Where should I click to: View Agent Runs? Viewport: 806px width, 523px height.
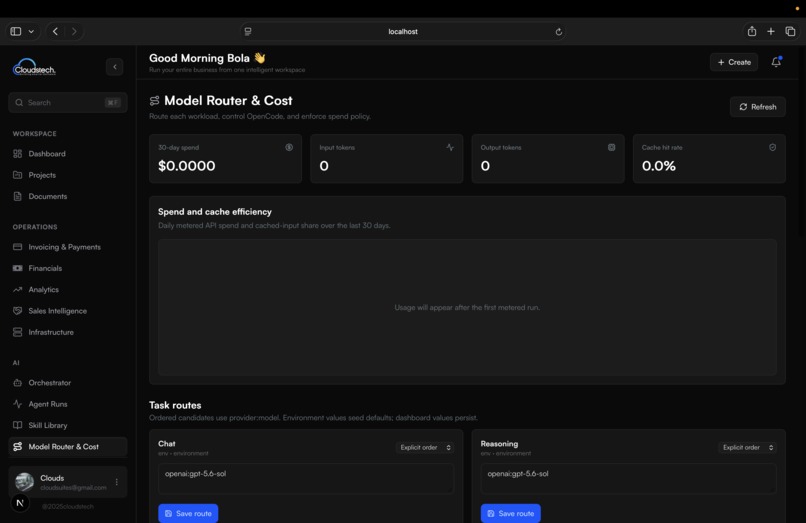coord(68,404)
